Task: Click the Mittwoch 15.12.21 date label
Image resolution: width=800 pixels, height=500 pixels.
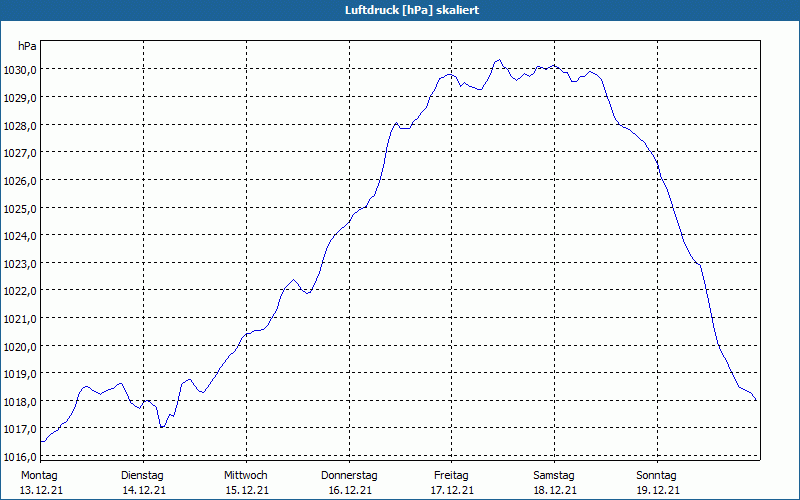Action: (x=246, y=483)
